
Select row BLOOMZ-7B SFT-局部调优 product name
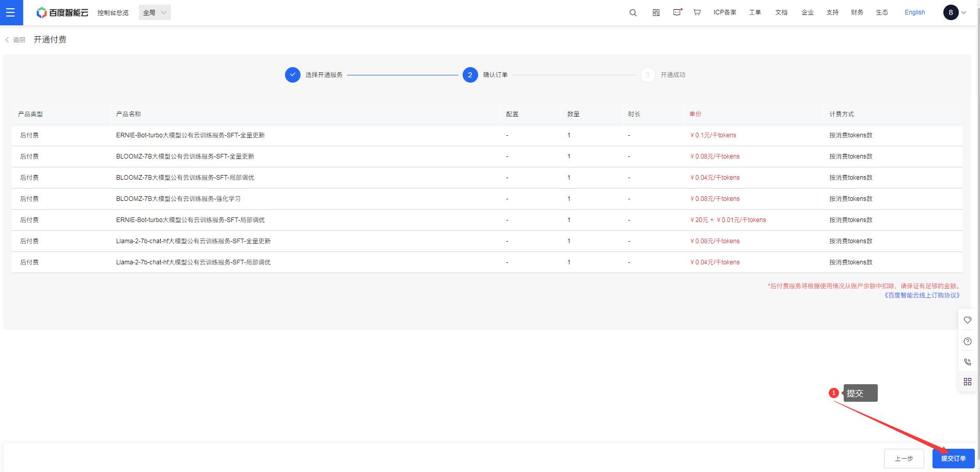click(x=185, y=178)
